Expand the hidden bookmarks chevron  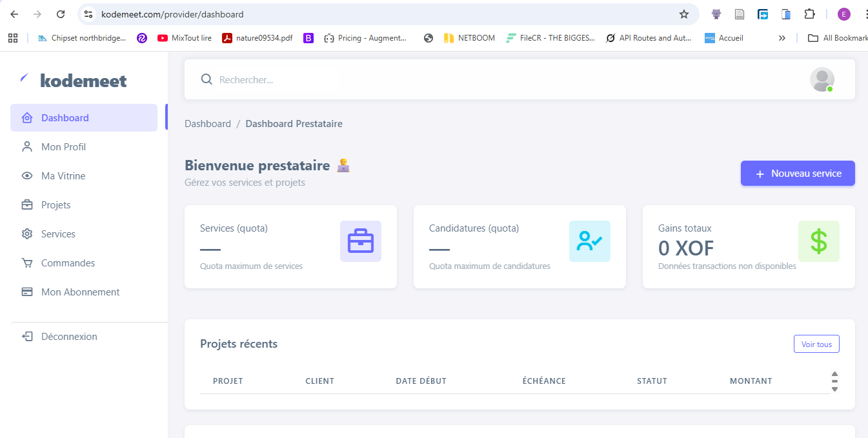point(782,38)
